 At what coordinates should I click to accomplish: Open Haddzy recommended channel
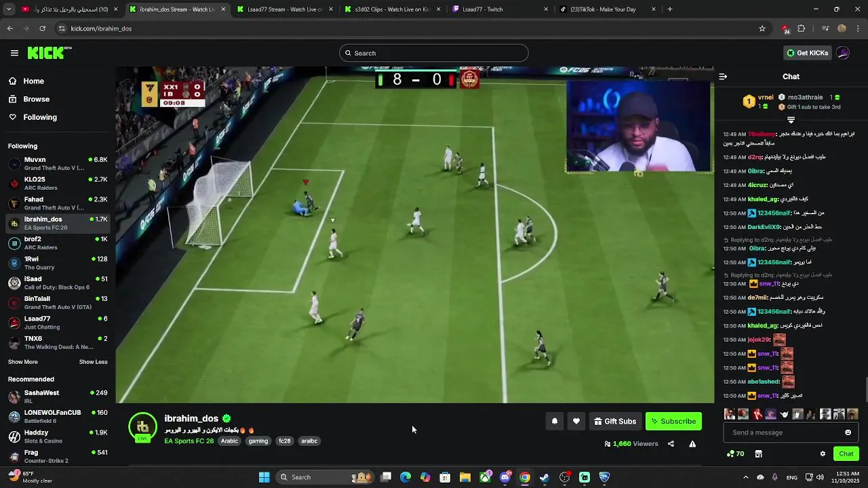[58, 436]
